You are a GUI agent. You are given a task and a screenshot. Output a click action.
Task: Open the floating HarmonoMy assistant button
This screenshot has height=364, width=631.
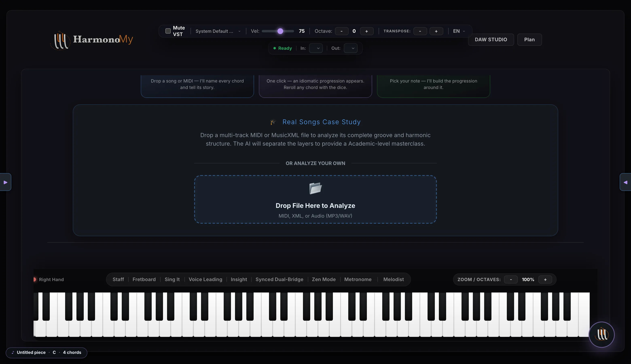(601, 334)
